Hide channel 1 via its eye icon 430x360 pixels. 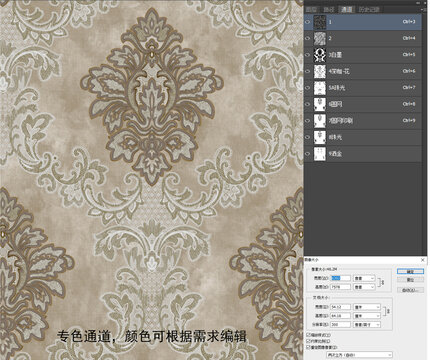[307, 22]
